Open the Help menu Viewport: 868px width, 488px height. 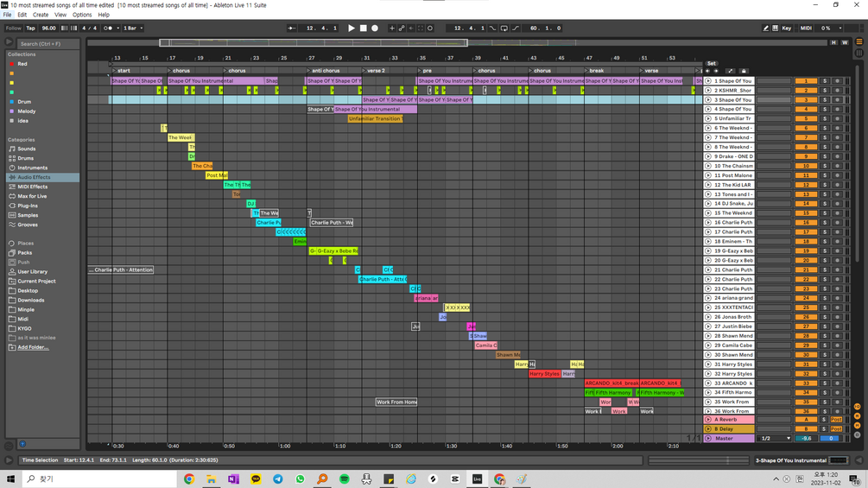pyautogui.click(x=104, y=15)
